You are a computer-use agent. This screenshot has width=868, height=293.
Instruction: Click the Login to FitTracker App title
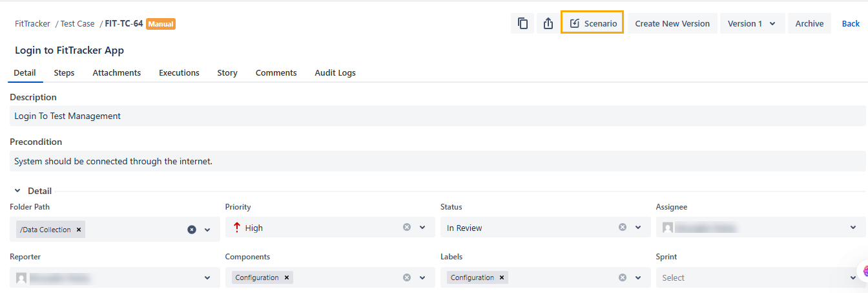click(69, 50)
